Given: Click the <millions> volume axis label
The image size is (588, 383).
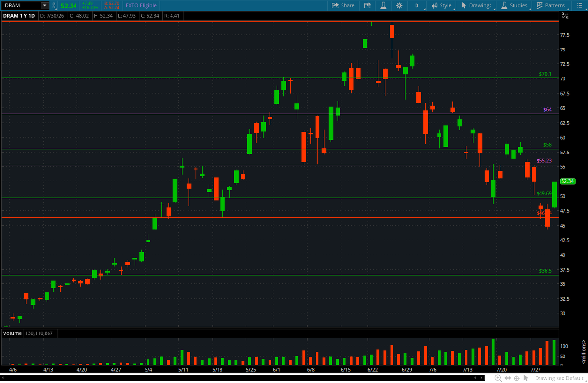Looking at the screenshot, I should [x=584, y=352].
